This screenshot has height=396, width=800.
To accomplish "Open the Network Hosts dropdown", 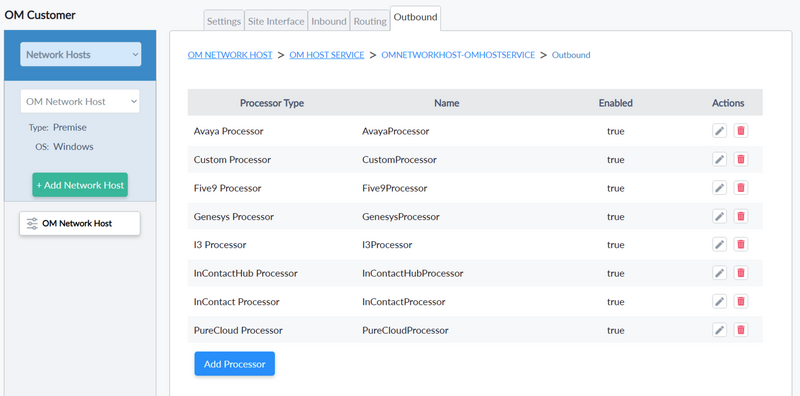I will coord(81,55).
